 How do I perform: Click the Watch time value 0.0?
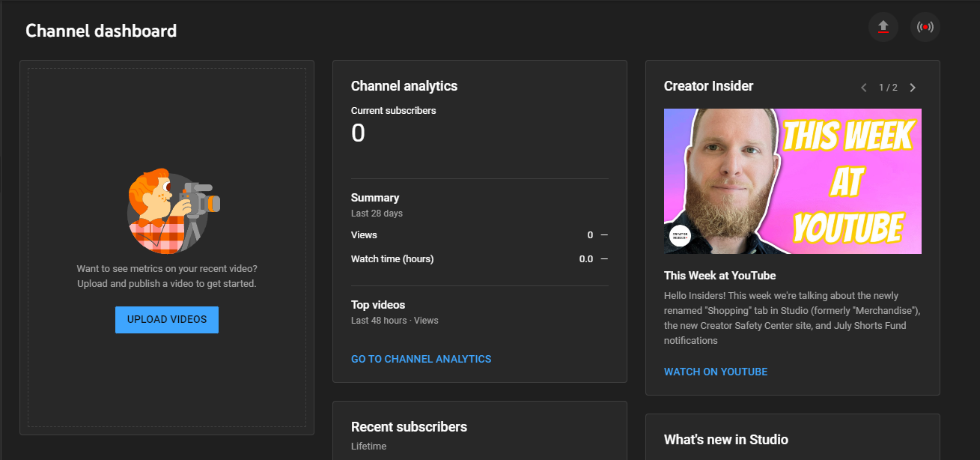click(586, 259)
